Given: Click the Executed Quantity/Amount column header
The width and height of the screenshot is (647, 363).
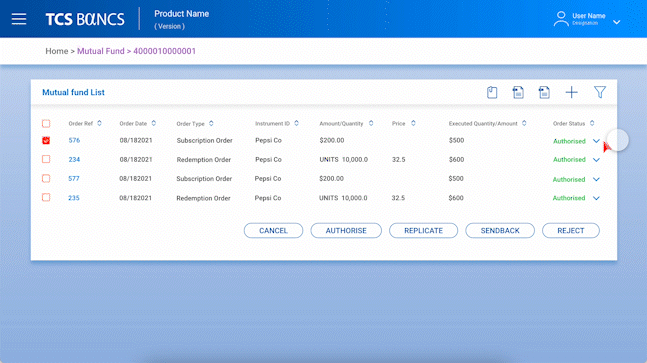Looking at the screenshot, I should (483, 124).
